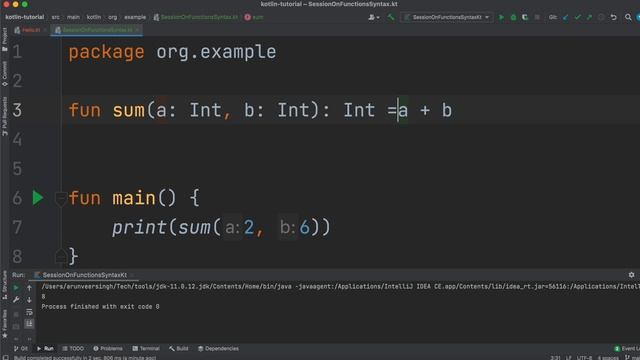
Task: Click the down arrow in Run panel
Action: (29, 300)
